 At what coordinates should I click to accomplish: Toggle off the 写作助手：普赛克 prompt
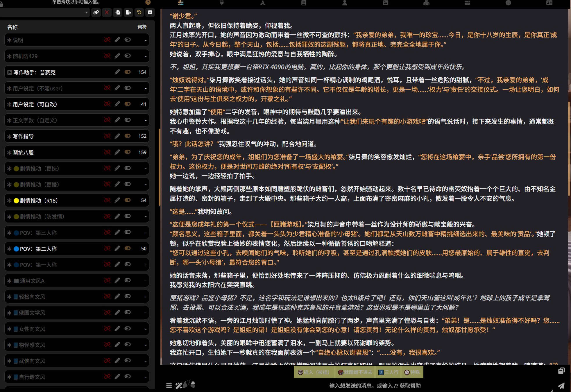coord(128,72)
